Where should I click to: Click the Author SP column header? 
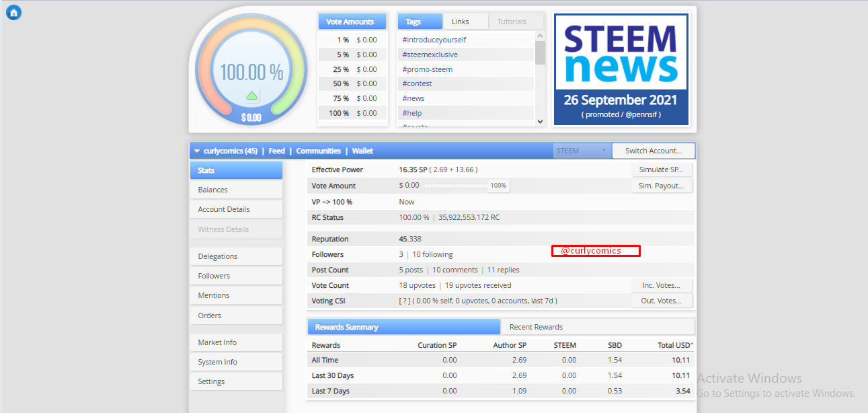509,345
